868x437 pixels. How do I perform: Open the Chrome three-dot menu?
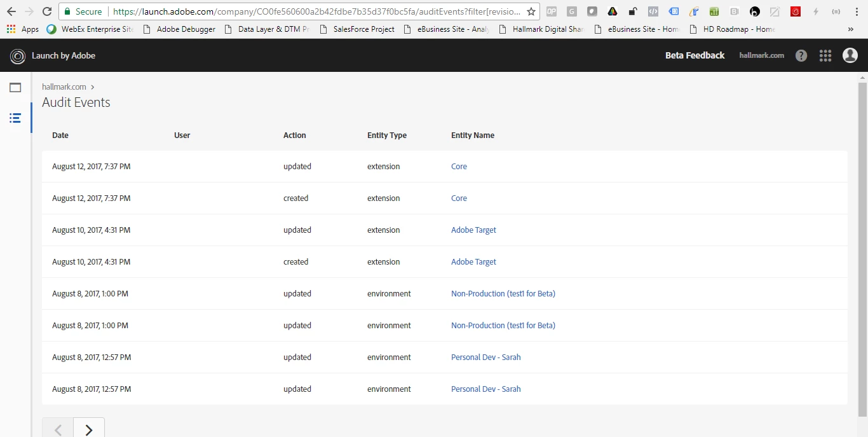(x=857, y=11)
